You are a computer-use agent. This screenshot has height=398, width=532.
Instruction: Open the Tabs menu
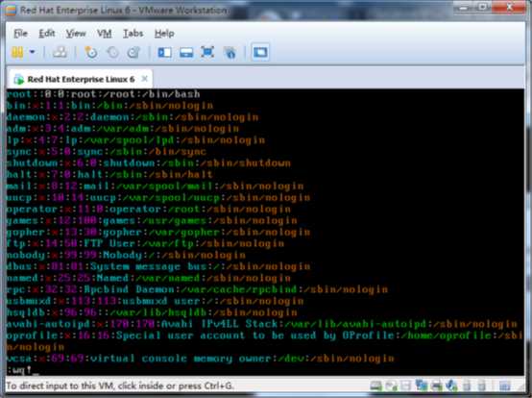pos(133,34)
